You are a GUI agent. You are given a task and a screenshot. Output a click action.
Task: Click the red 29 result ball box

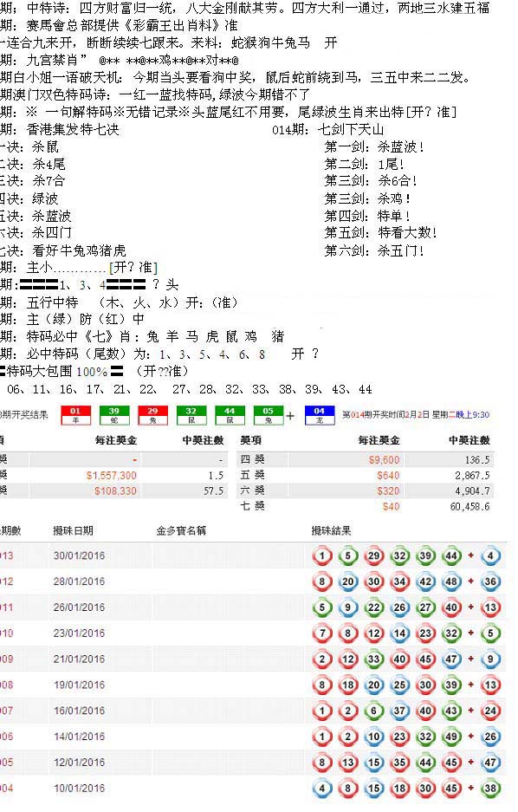click(152, 415)
